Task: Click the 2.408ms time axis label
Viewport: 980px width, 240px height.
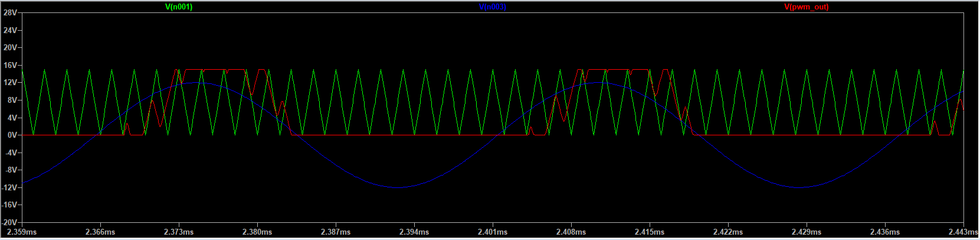Action: (x=571, y=232)
